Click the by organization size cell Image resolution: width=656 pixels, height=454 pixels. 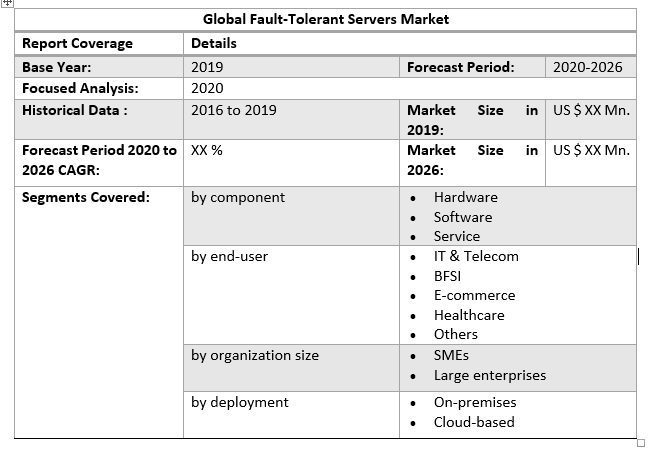tap(254, 354)
